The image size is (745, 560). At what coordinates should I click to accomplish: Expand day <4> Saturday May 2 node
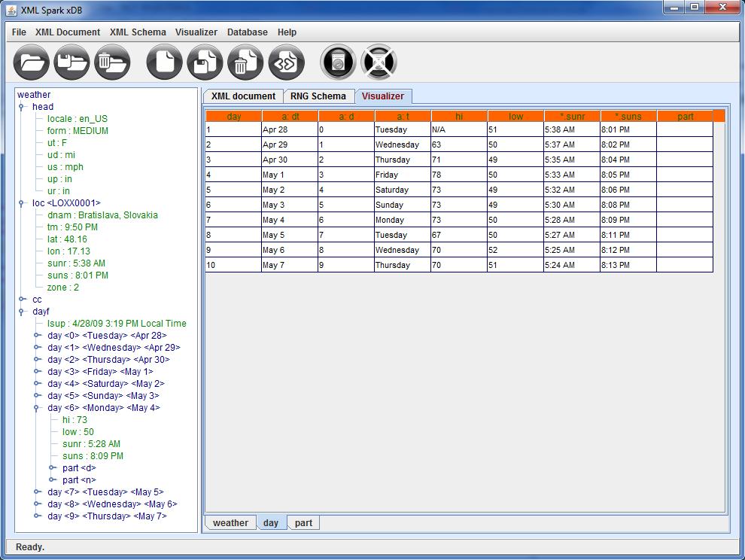[37, 384]
